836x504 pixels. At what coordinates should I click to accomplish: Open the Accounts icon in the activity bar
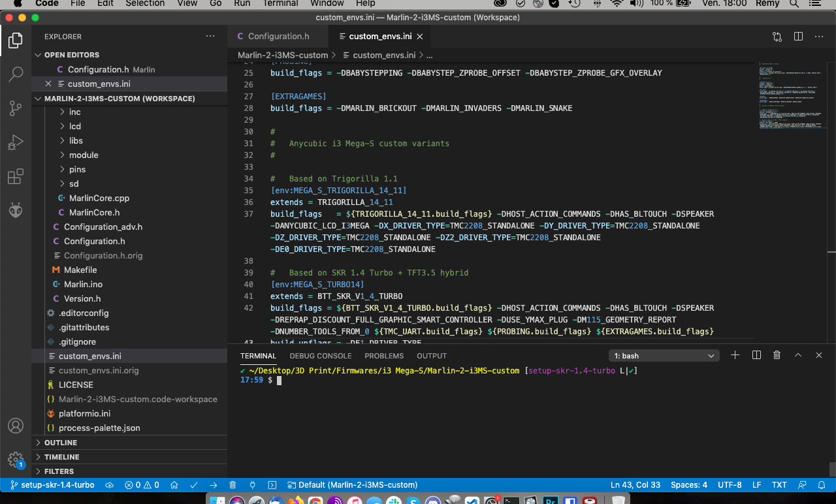[x=16, y=426]
